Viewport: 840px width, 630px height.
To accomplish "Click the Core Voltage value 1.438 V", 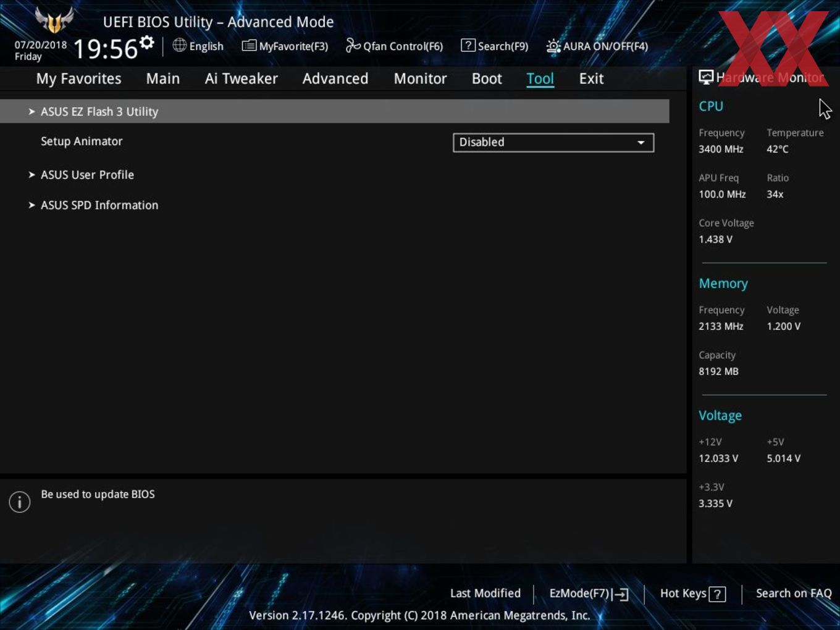I will [x=715, y=239].
